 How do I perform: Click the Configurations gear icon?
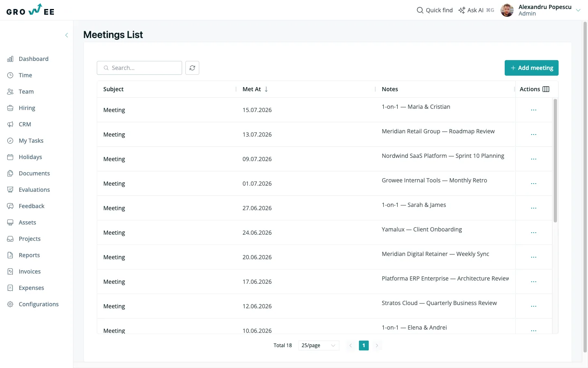[10, 304]
